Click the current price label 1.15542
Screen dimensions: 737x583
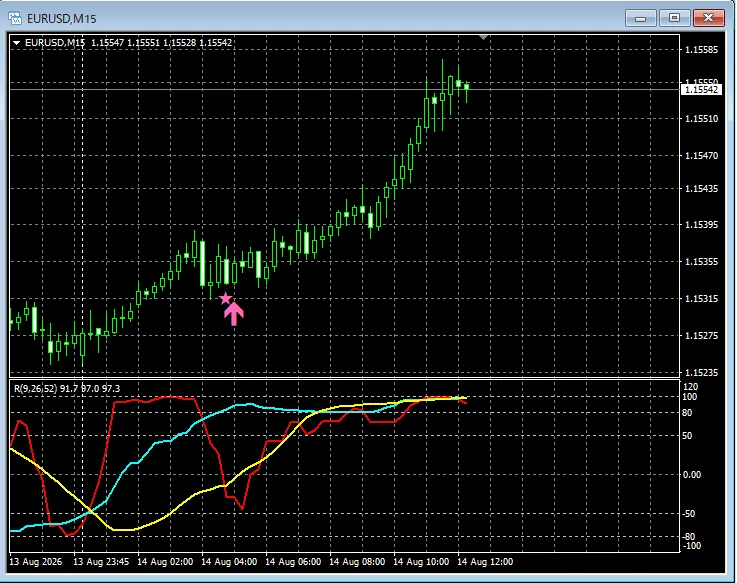click(x=701, y=89)
